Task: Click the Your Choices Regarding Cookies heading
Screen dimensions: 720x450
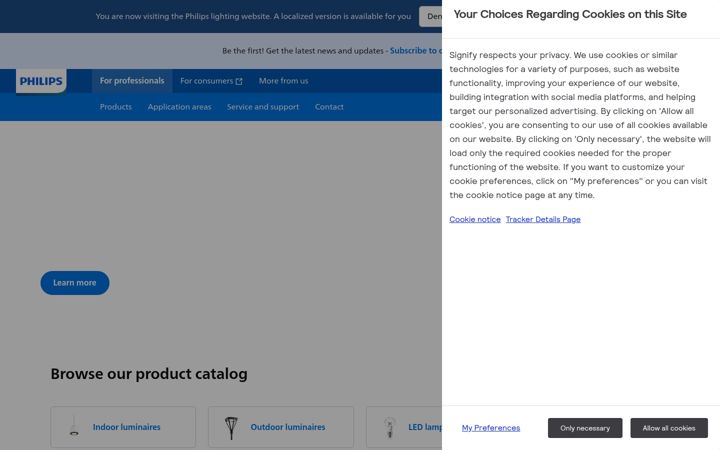Action: [x=570, y=14]
